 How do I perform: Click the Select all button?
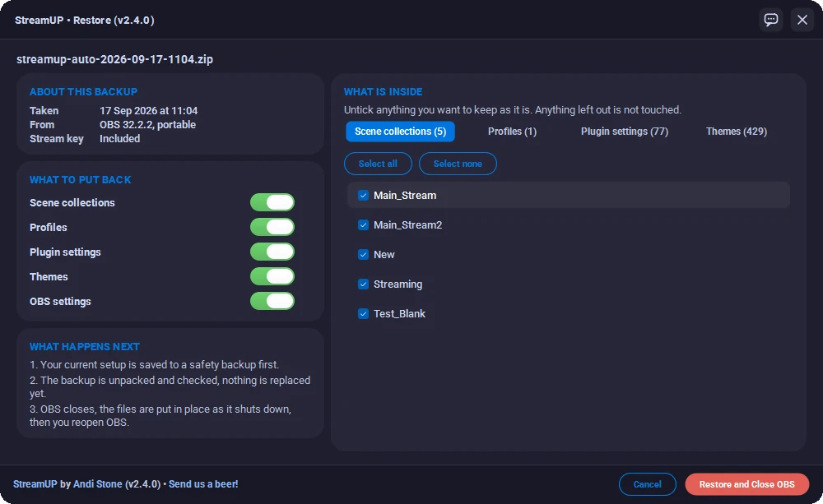(x=378, y=164)
